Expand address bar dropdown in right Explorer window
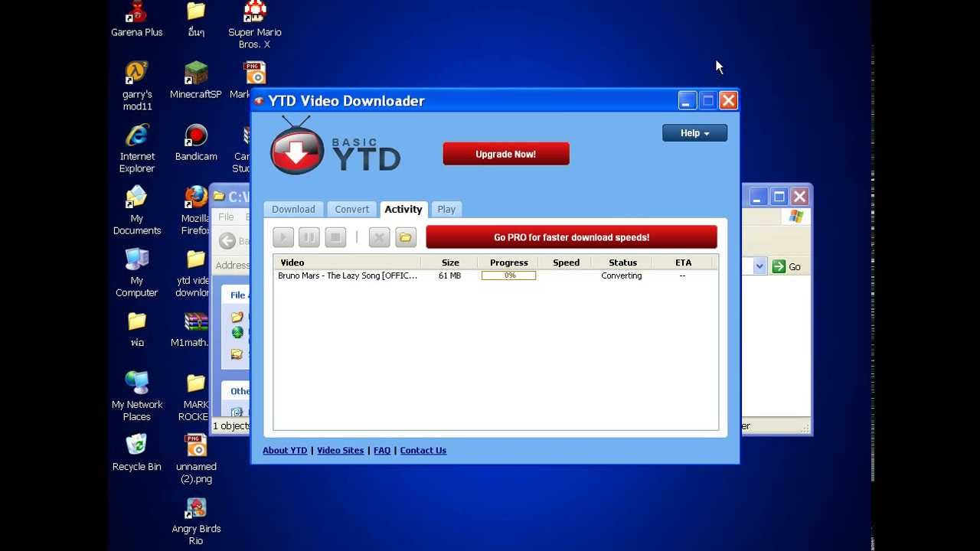Image resolution: width=980 pixels, height=551 pixels. click(759, 266)
